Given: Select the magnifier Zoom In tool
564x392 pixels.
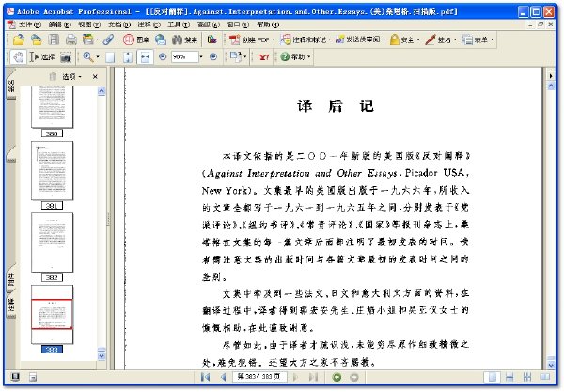Looking at the screenshot, I should click(x=88, y=56).
